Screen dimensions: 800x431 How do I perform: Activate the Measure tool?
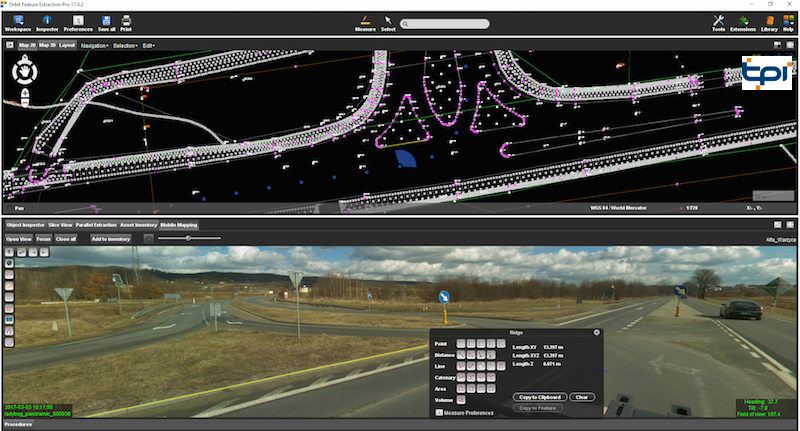(365, 23)
